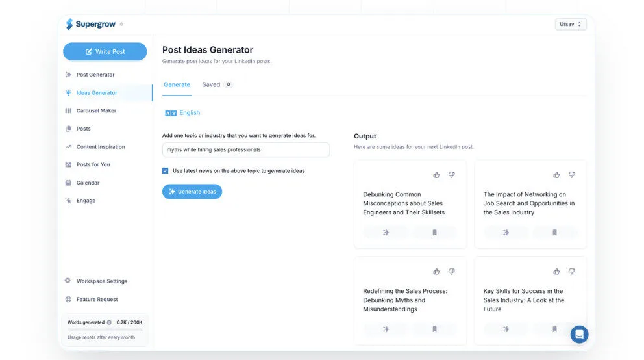
Task: Click the topic or industry input field
Action: click(x=245, y=149)
